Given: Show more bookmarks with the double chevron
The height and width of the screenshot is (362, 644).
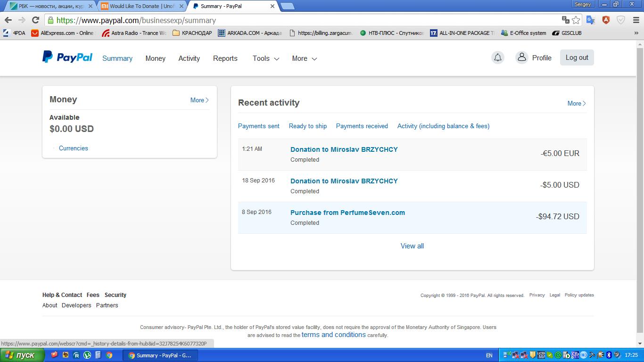Looking at the screenshot, I should point(636,33).
